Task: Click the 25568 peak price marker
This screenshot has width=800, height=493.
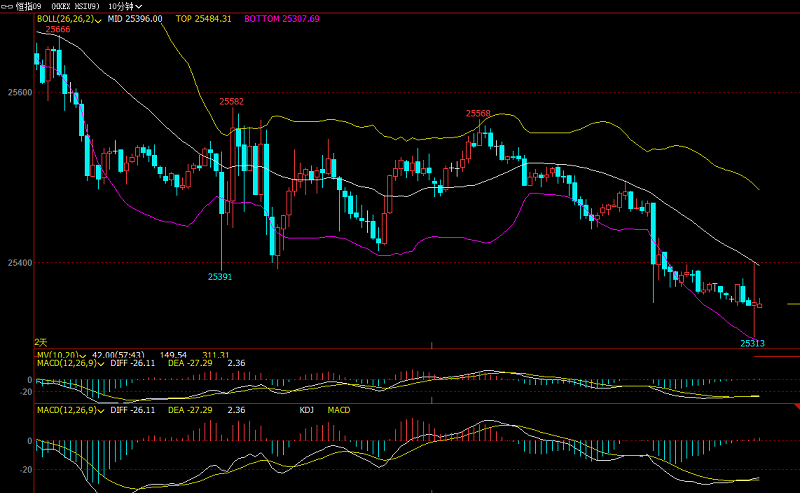Action: [477, 114]
